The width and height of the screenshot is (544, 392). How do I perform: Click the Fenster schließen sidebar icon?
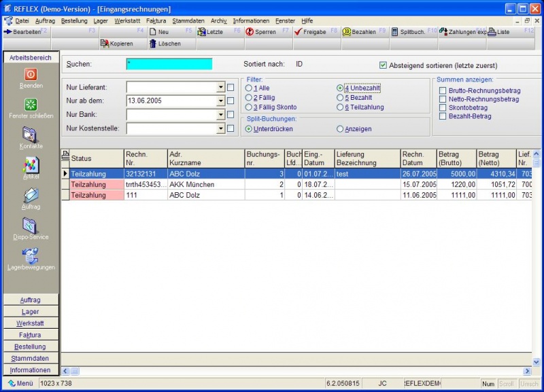click(31, 105)
